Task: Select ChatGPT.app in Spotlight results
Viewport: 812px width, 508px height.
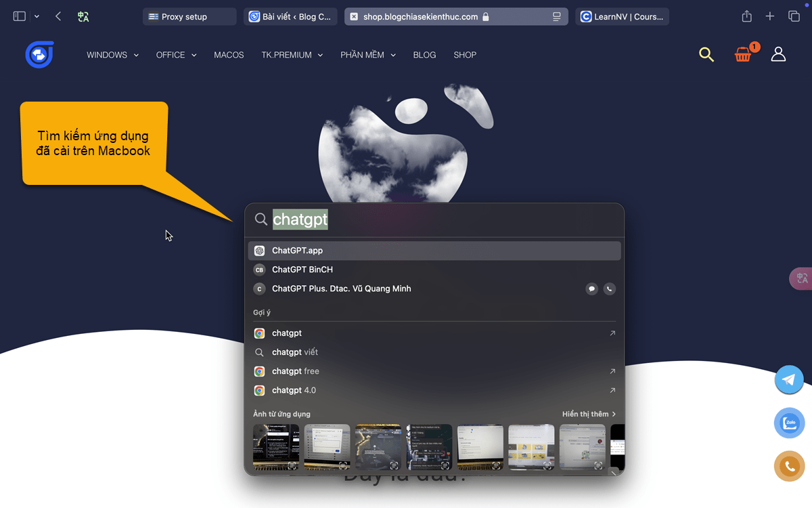Action: (433, 251)
